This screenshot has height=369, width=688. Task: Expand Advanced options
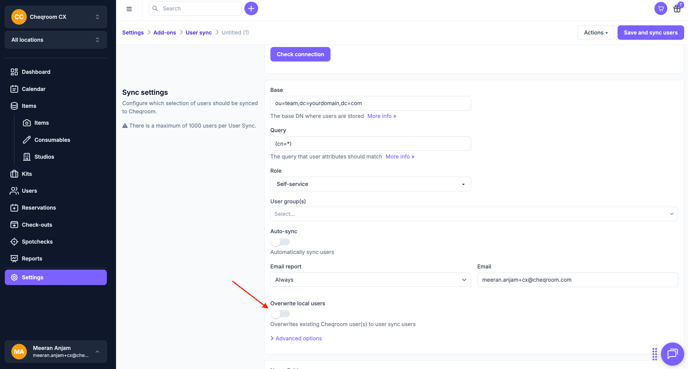click(296, 338)
